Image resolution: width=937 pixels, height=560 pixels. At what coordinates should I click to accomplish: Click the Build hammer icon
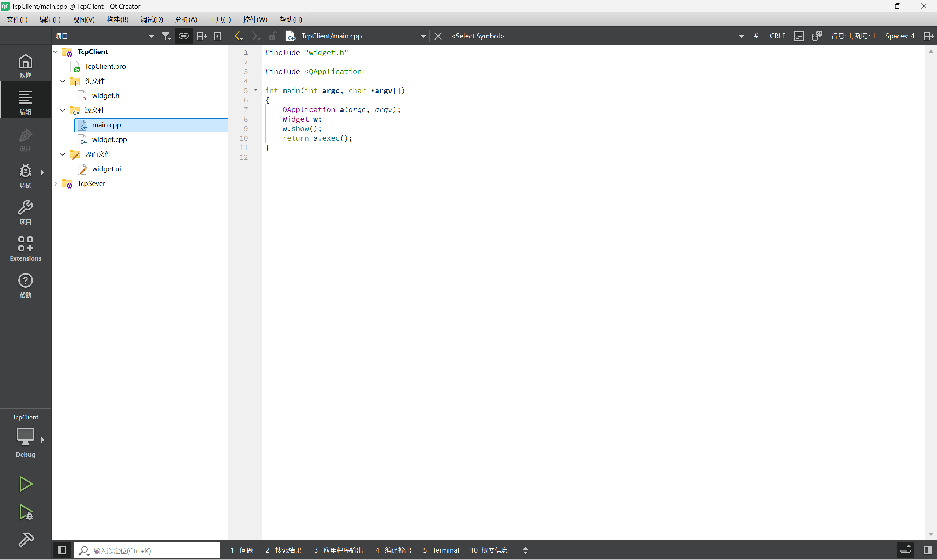(26, 540)
